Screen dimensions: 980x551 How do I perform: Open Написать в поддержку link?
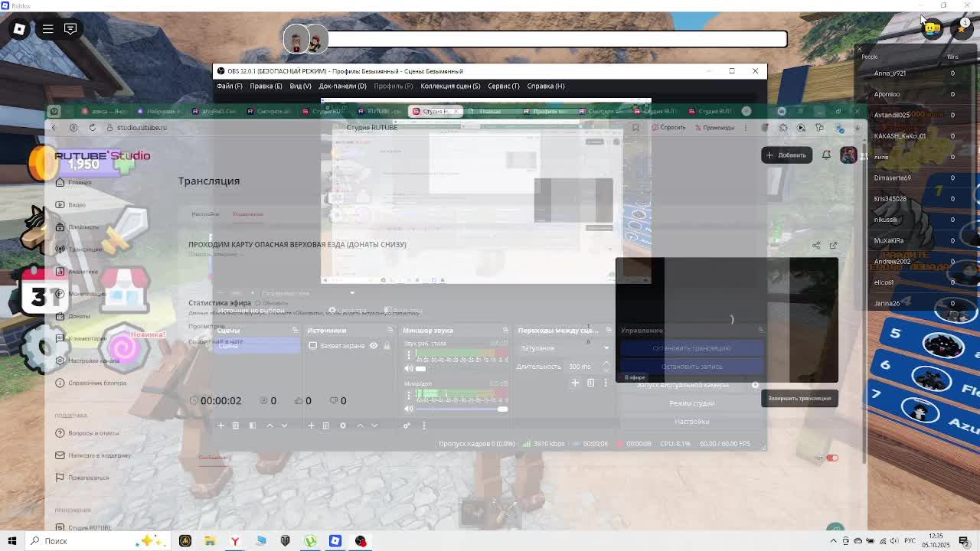pyautogui.click(x=93, y=455)
